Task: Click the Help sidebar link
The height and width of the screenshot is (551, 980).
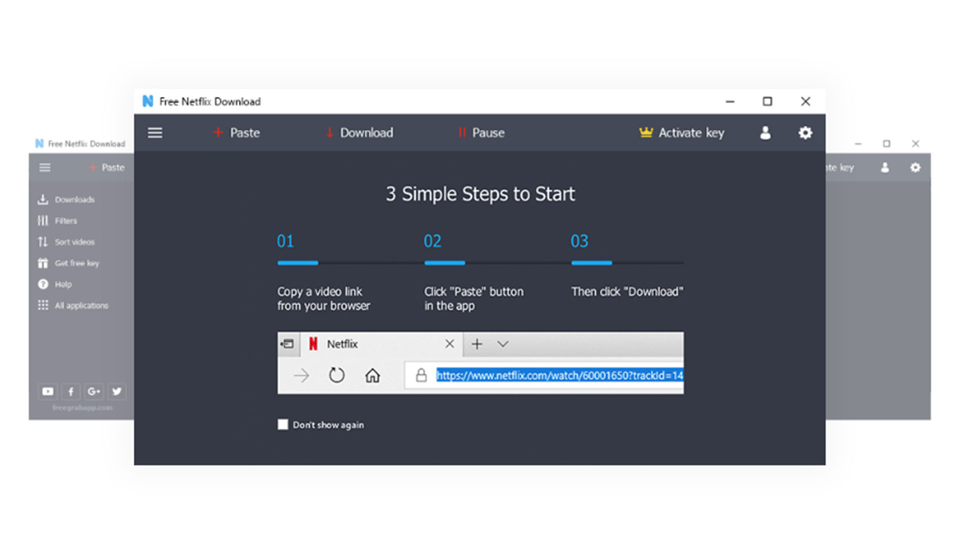Action: pyautogui.click(x=62, y=284)
